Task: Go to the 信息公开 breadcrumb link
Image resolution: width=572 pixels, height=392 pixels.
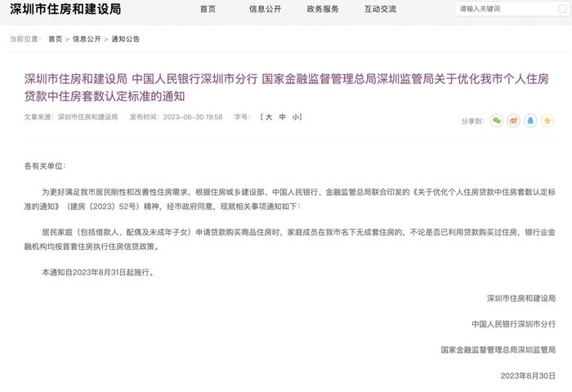Action: coord(87,39)
